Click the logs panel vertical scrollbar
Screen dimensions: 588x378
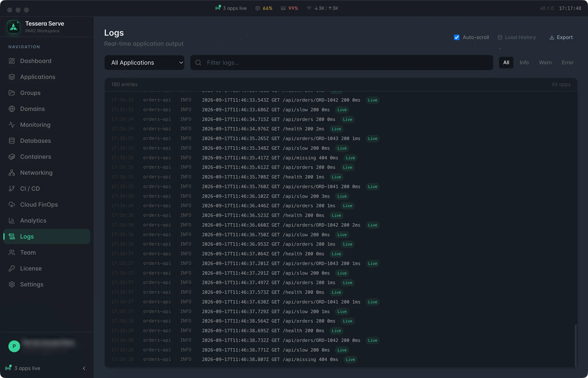pos(576,345)
